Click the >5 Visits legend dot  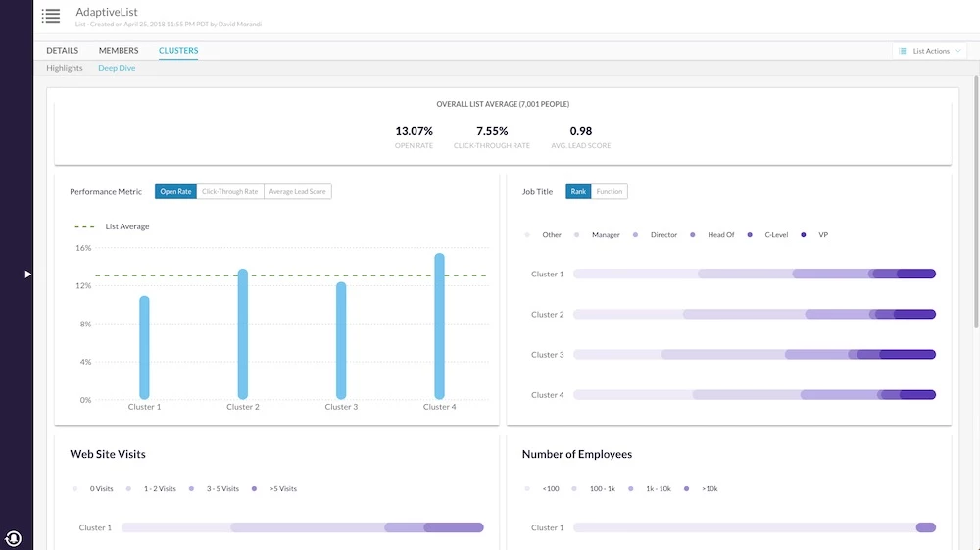(255, 489)
